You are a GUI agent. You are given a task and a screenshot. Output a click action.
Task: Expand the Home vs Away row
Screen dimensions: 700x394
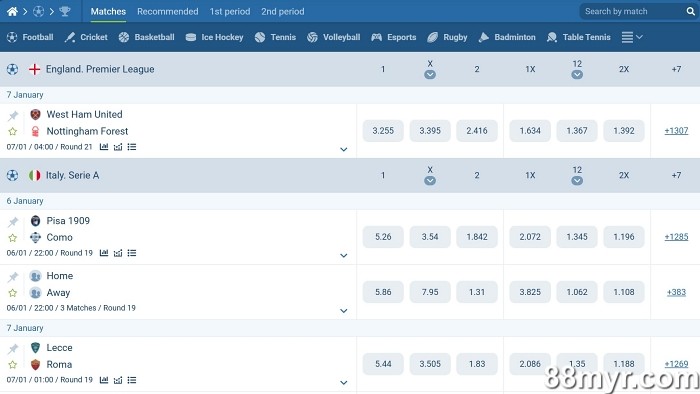(x=343, y=311)
